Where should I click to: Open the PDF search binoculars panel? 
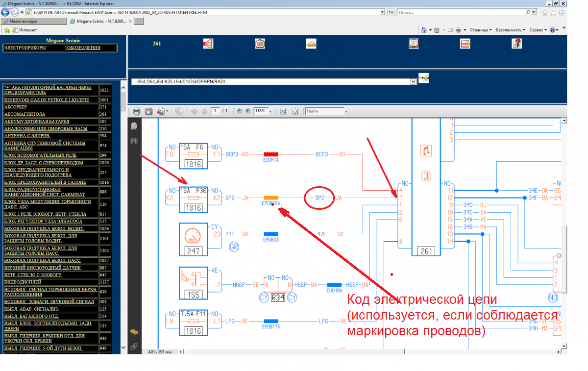(x=134, y=141)
